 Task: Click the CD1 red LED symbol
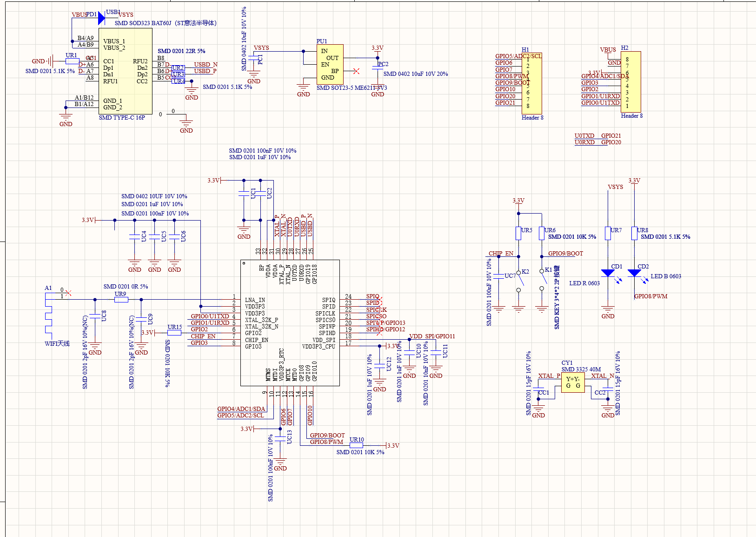point(608,273)
